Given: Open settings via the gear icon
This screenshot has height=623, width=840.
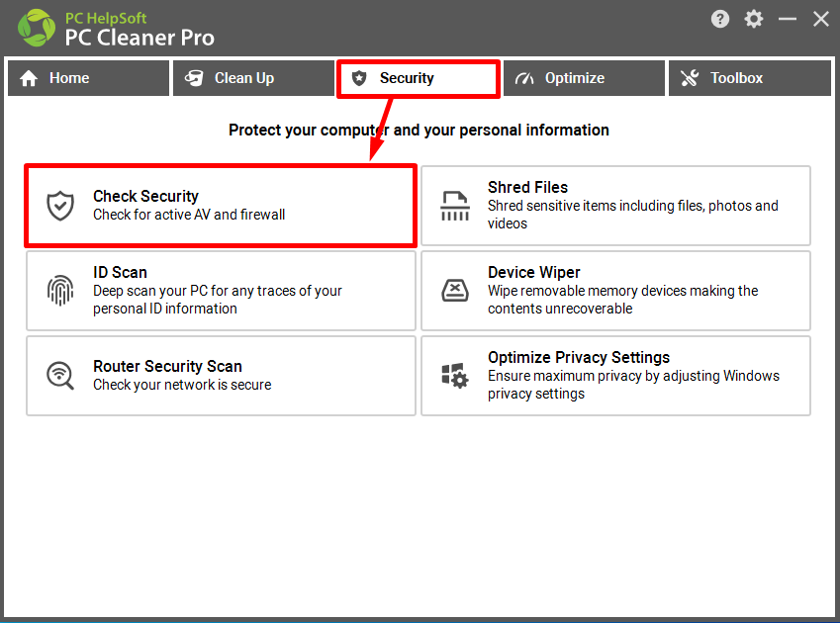Looking at the screenshot, I should point(754,19).
